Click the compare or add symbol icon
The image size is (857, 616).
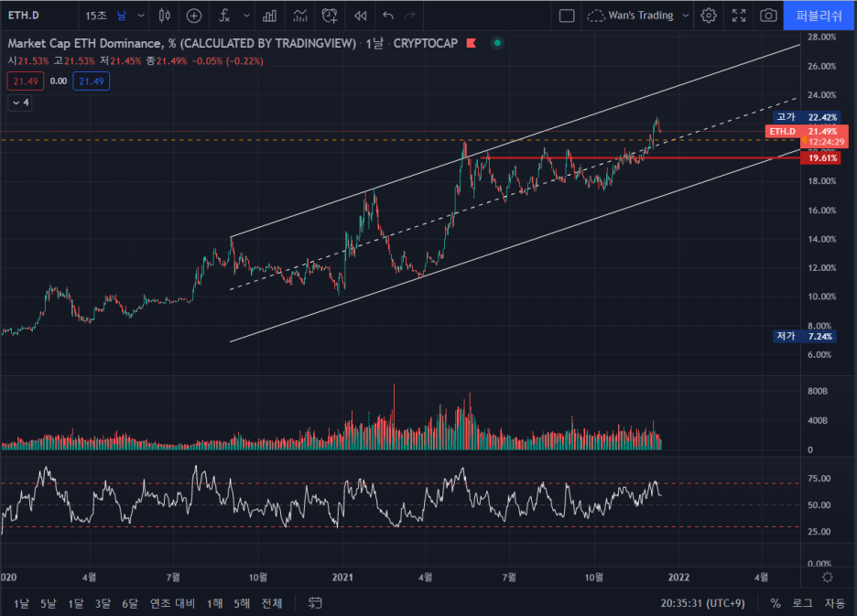194,16
